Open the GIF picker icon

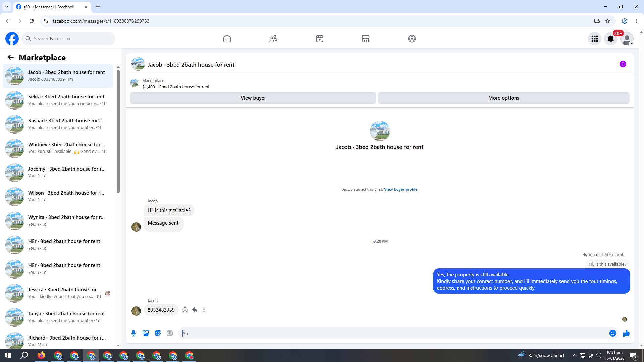170,333
